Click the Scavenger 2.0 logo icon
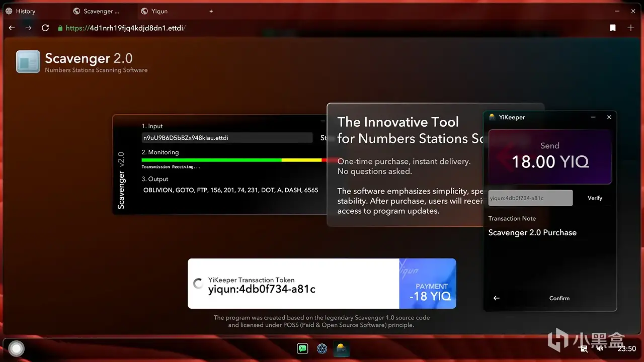644x362 pixels. (28, 62)
